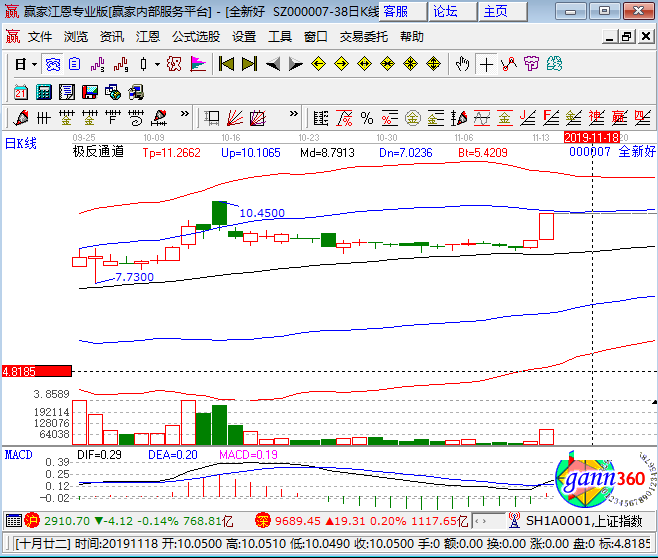Click the yellow diamond horizontal compress icon
Screen dimensions: 658x558
click(x=387, y=65)
